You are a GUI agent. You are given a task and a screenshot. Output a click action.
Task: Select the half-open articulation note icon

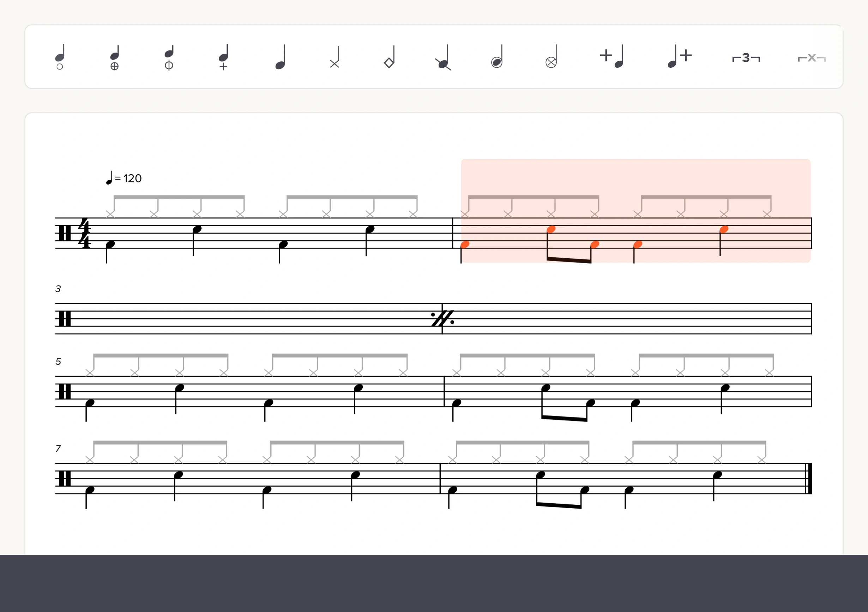tap(169, 57)
